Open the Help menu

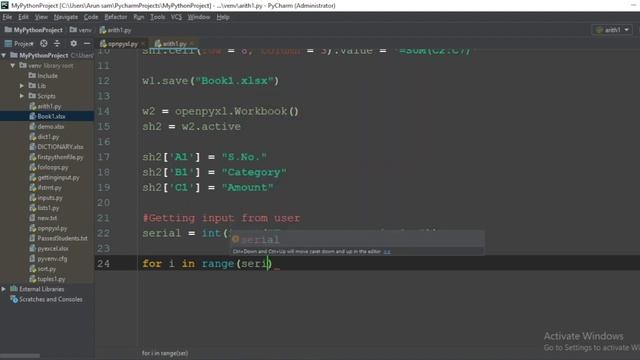click(223, 17)
